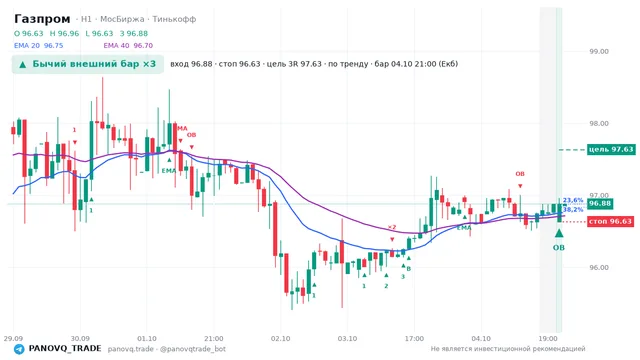Click the 'EMA 40 96.70' legend entry
The image size is (640, 360).
(128, 46)
